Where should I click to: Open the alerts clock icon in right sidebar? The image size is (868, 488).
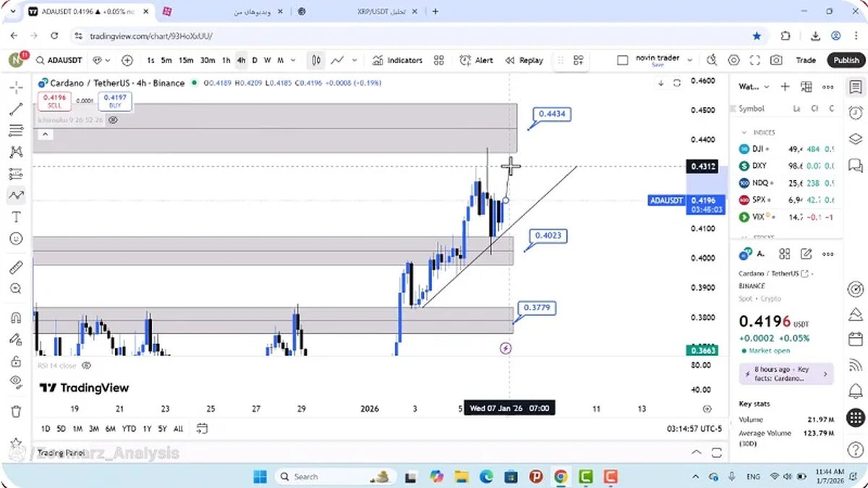(855, 112)
